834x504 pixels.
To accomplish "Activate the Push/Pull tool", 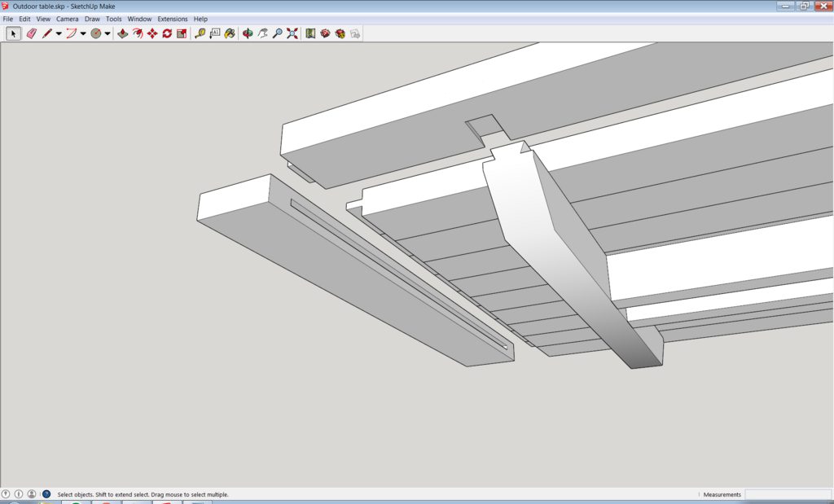I will [x=123, y=33].
